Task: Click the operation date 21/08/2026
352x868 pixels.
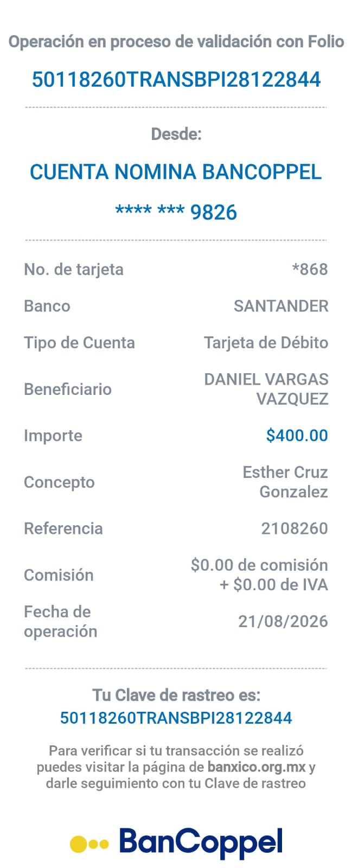Action: 283,621
